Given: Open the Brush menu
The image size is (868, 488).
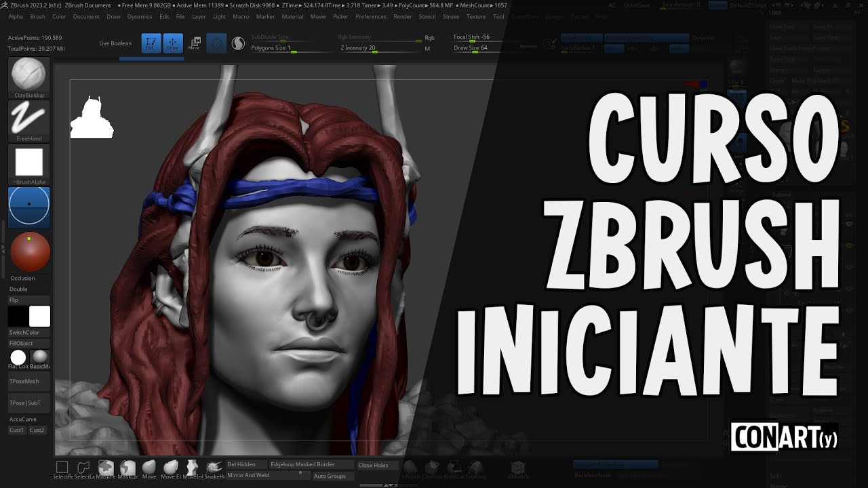Looking at the screenshot, I should pos(38,16).
